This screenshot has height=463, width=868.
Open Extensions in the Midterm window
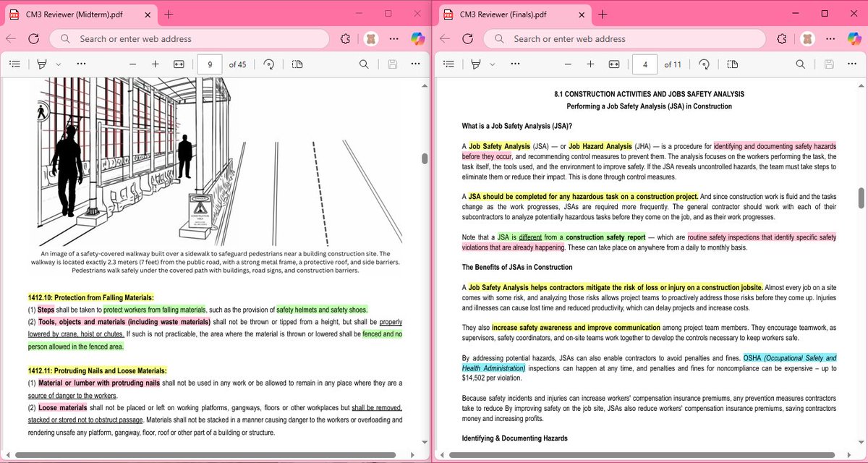[x=345, y=39]
